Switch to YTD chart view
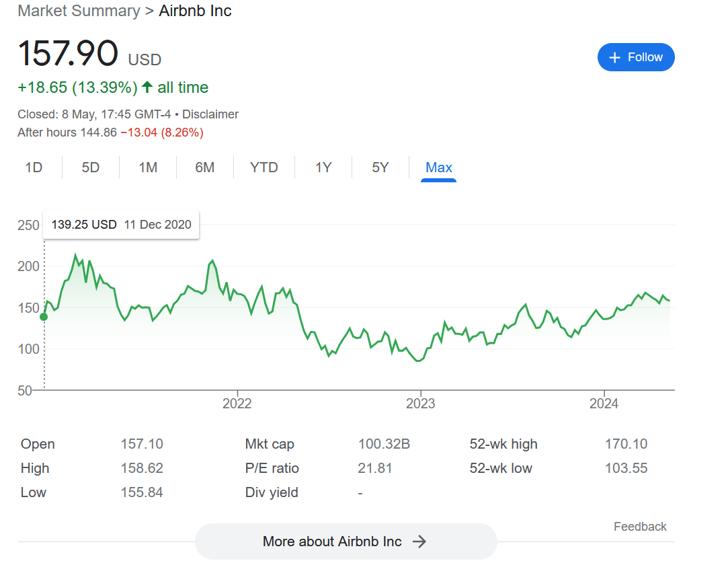This screenshot has height=561, width=728. point(264,167)
